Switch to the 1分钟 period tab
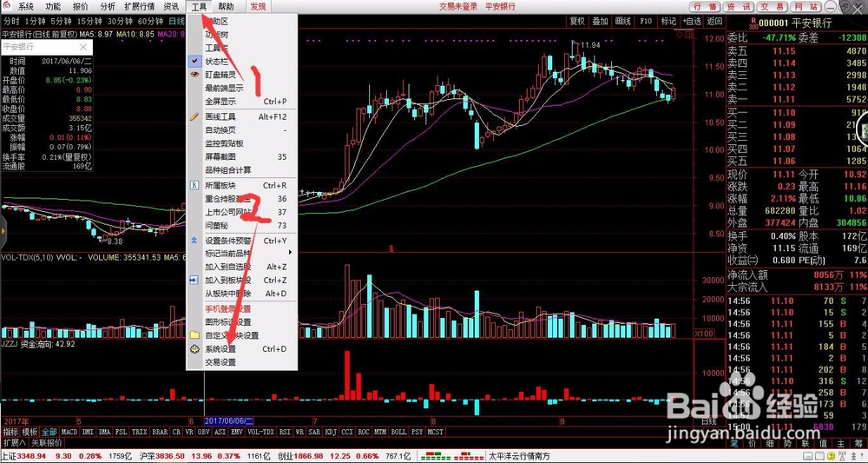This screenshot has height=463, width=868. point(35,22)
